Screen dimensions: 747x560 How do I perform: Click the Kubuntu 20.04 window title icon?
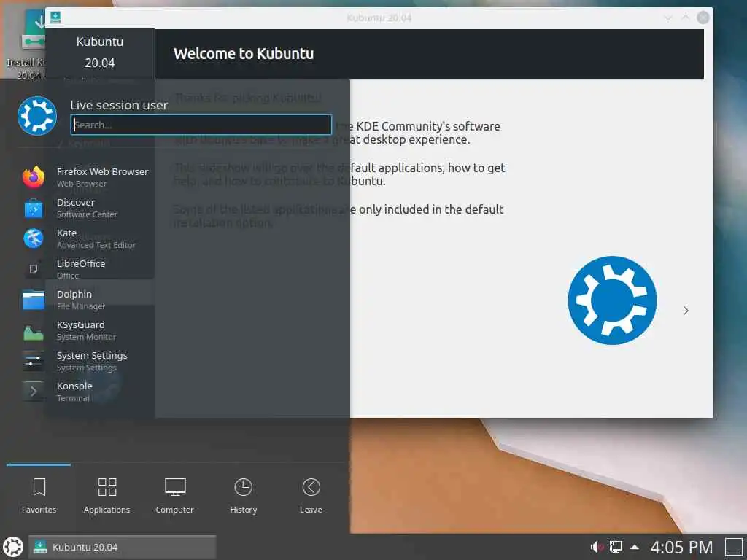click(x=55, y=17)
